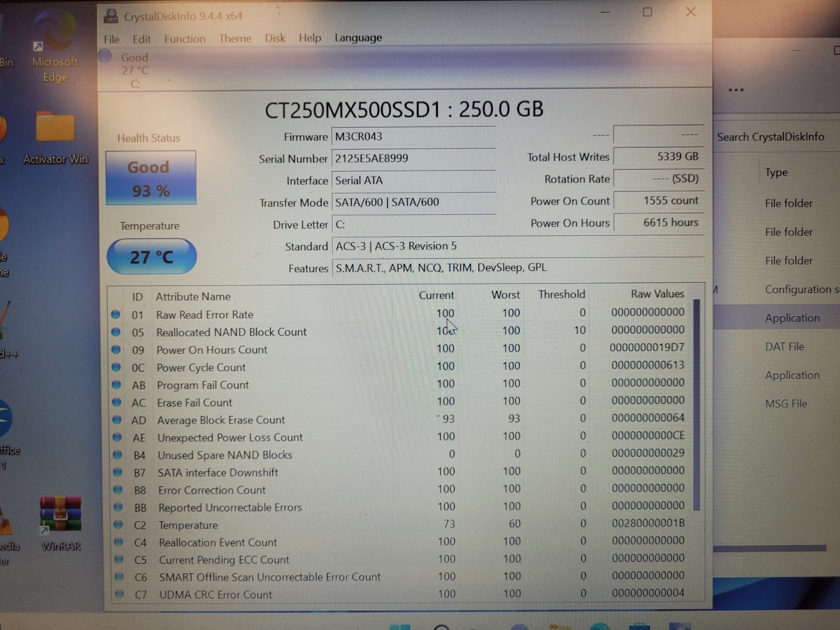Click the Drive Letter C: field

(413, 225)
